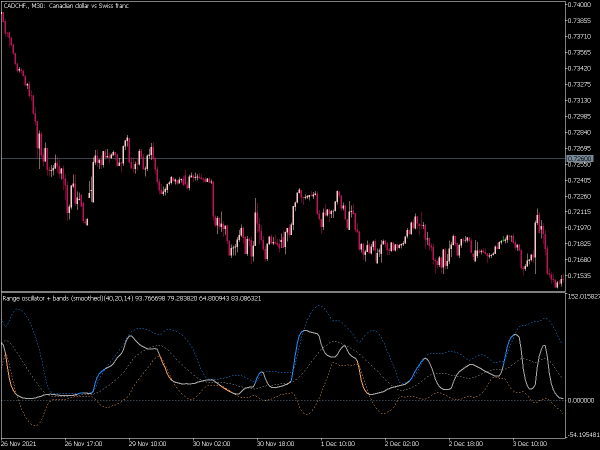Click the 2 Dec 18:00 time label

pyautogui.click(x=466, y=443)
